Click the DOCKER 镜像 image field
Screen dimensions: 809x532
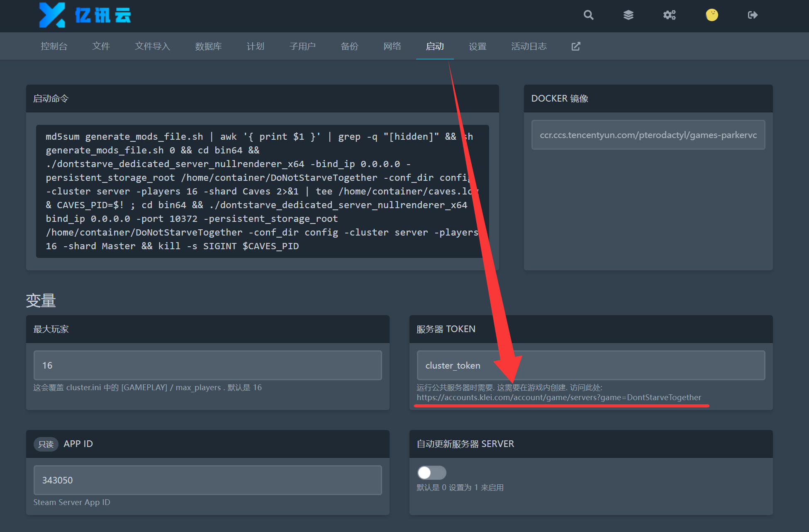[648, 135]
